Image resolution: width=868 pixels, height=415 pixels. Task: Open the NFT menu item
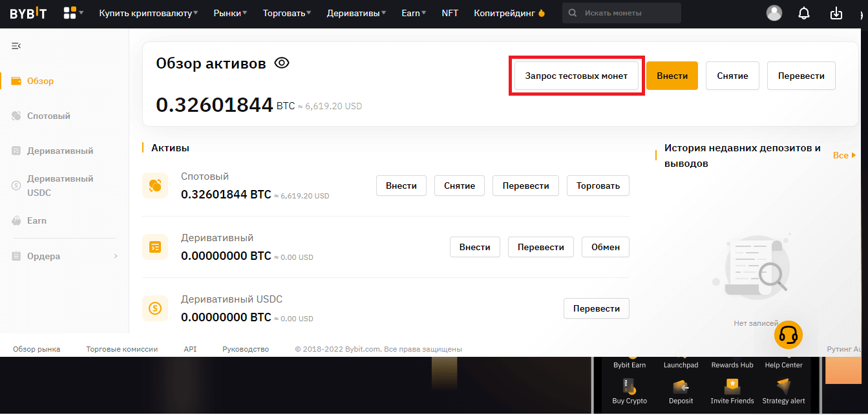450,13
